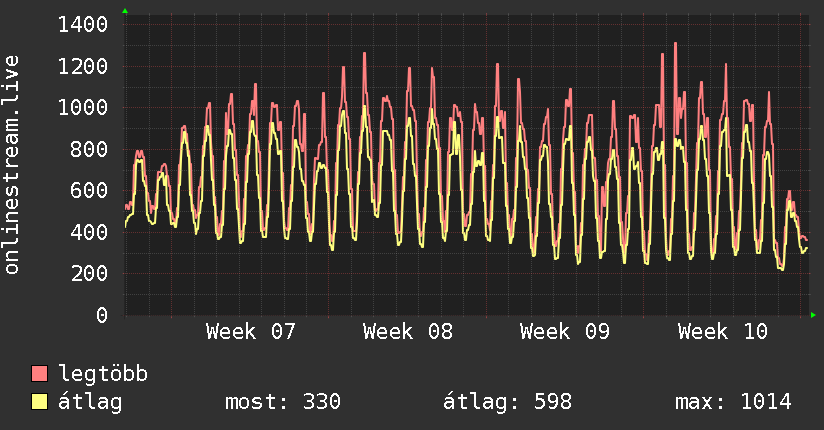The image size is (824, 430).
Task: Select the legtöbb legend label
Action: 103,374
